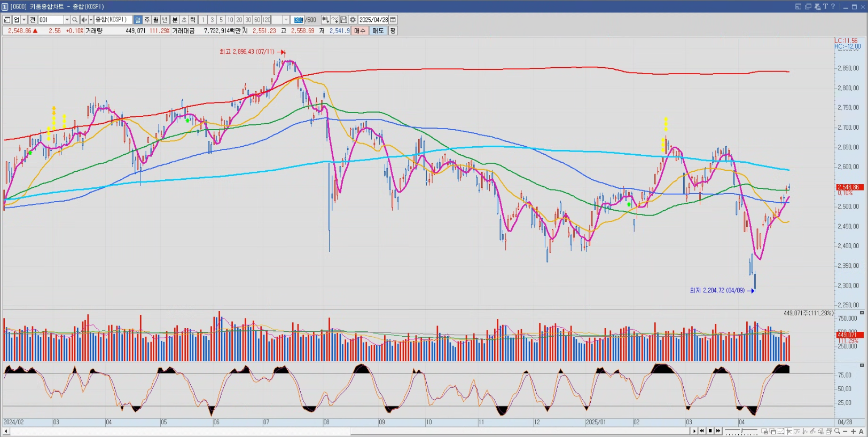Click the minus zoom-out icon at bottom right
This screenshot has width=868, height=437.
click(x=845, y=431)
